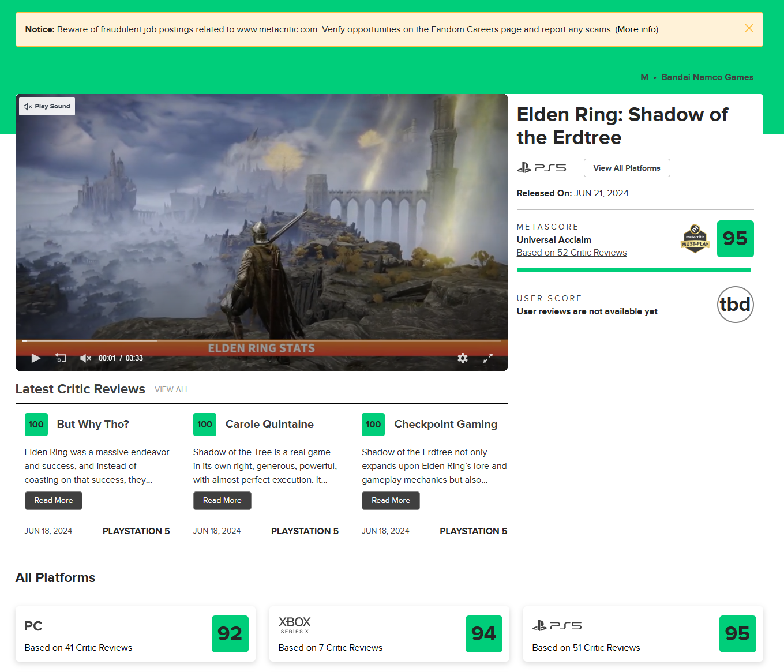View all latest critic reviews
Viewport: 784px width, 672px height.
172,390
